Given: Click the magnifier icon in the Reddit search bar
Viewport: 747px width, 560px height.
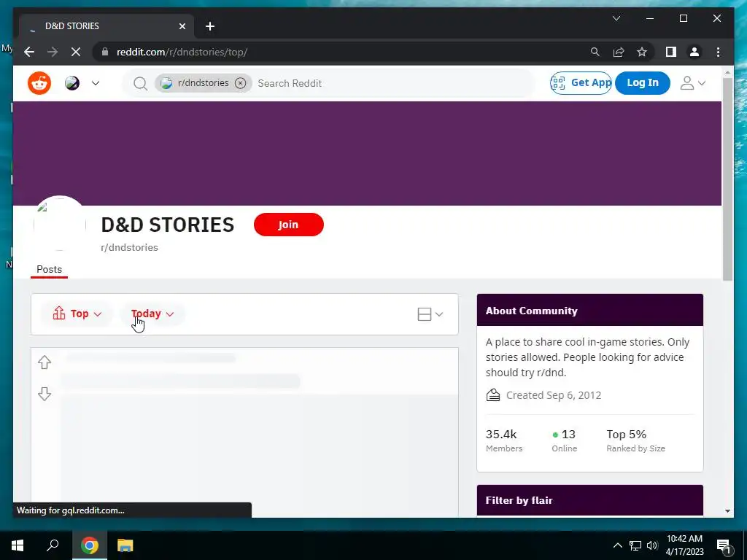Looking at the screenshot, I should point(140,83).
